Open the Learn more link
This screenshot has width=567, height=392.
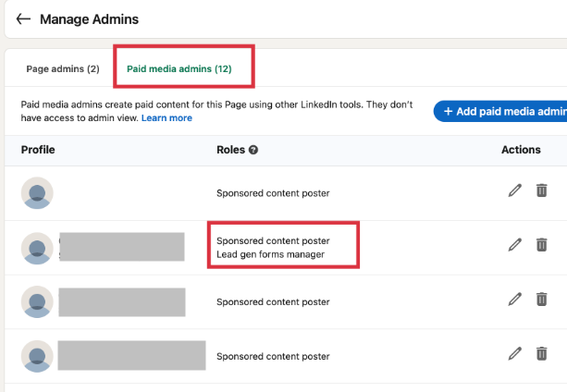tap(166, 118)
